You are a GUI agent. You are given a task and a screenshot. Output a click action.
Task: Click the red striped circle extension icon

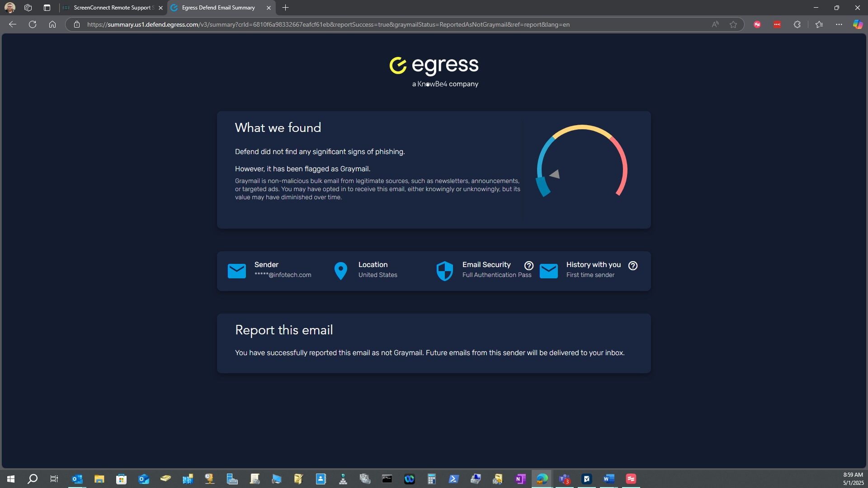click(757, 24)
